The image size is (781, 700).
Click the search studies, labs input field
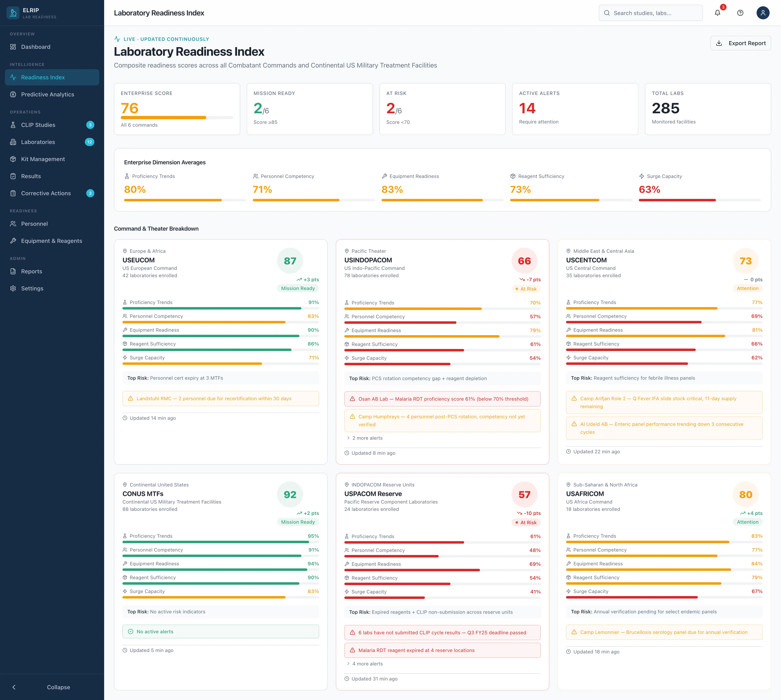point(651,13)
